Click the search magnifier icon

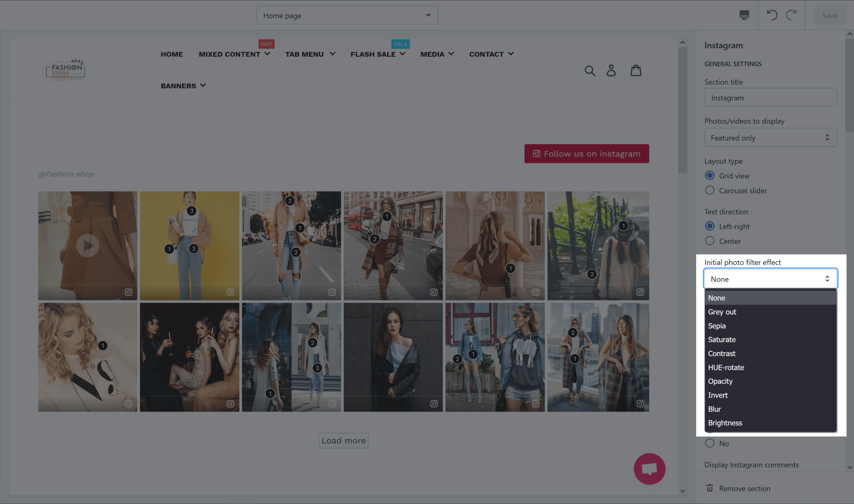590,71
